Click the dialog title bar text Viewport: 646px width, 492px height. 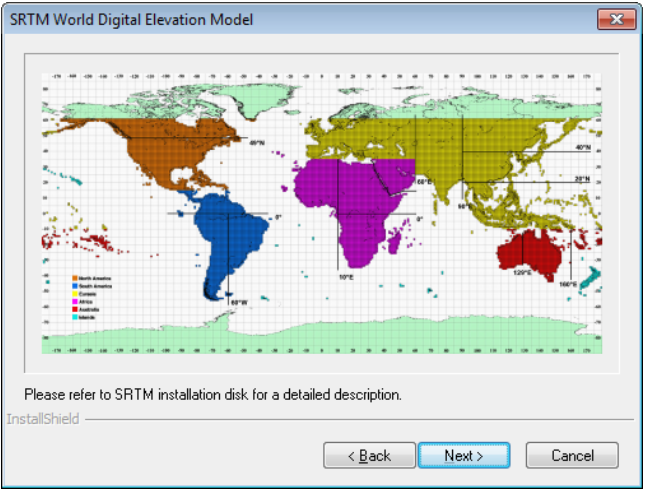[131, 19]
